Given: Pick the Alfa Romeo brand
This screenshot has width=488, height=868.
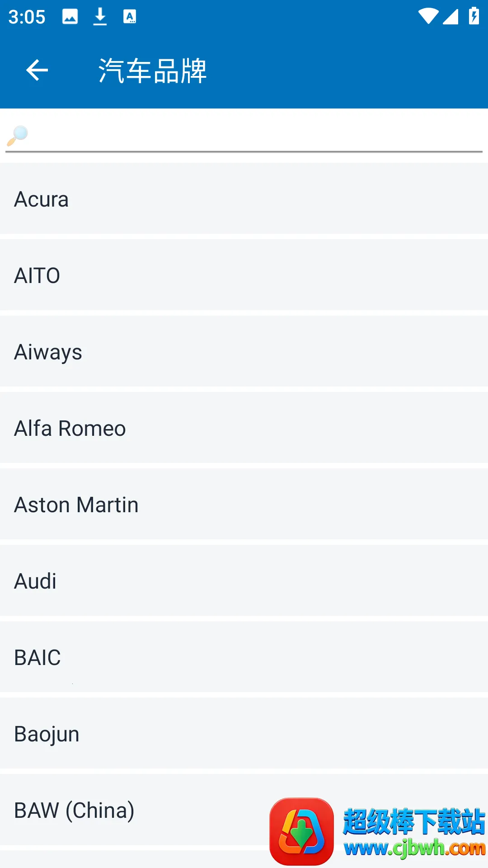Looking at the screenshot, I should click(x=244, y=428).
